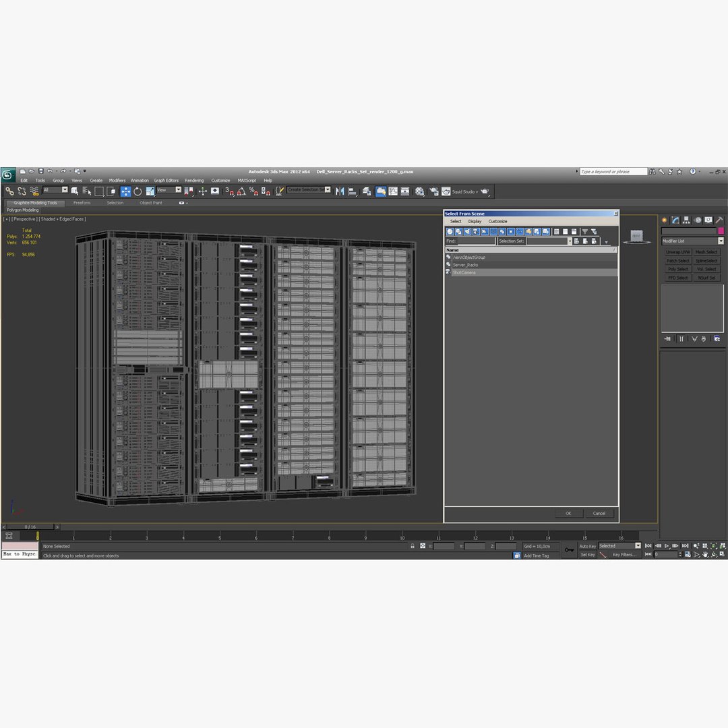The height and width of the screenshot is (728, 728).
Task: Activate the Select and Move tool
Action: [125, 191]
